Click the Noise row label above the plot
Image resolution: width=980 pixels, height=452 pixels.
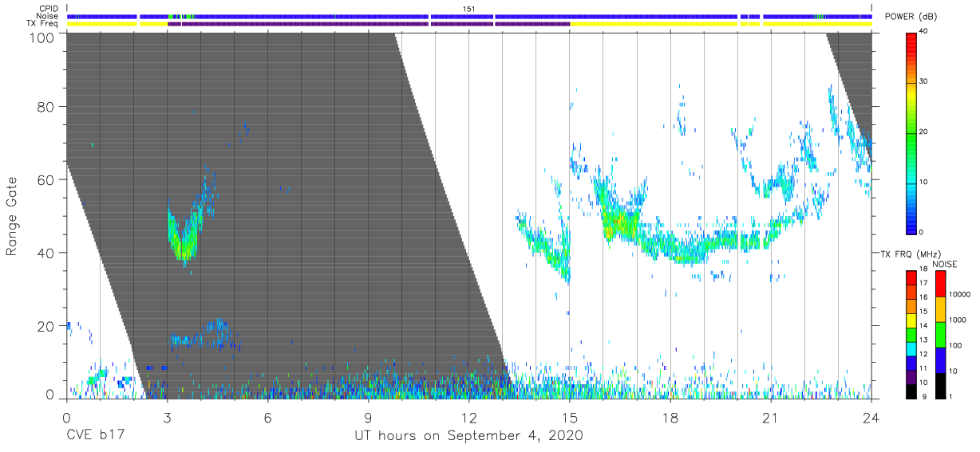tap(47, 16)
